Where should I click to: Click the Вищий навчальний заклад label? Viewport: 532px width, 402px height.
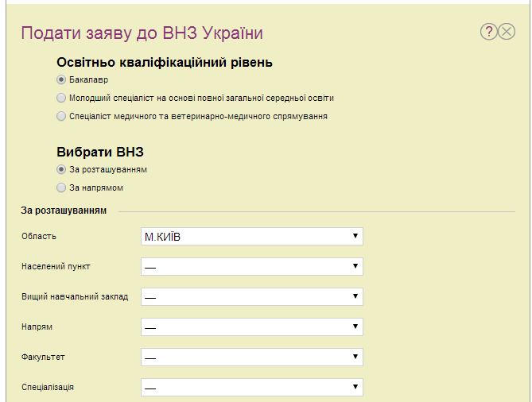75,296
